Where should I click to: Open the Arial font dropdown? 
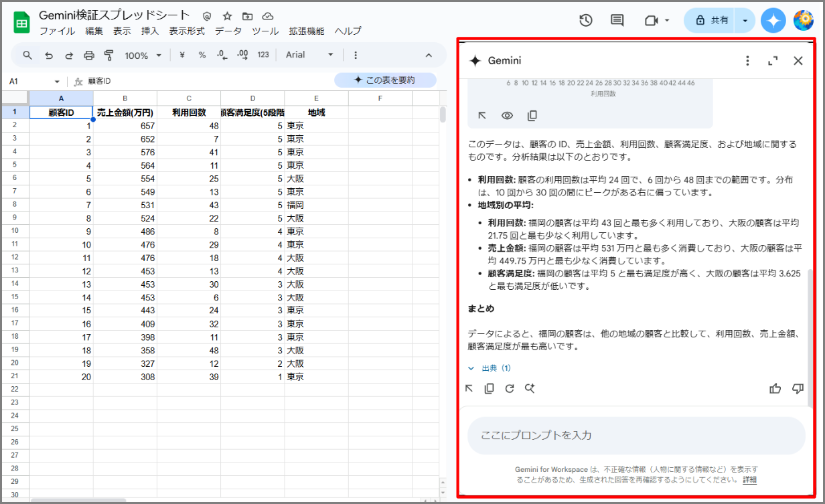pos(310,55)
